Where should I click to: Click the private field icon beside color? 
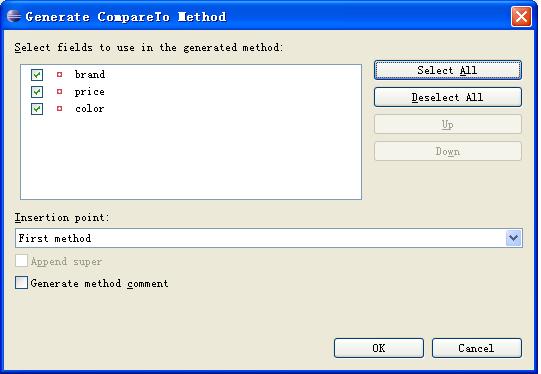[x=59, y=109]
